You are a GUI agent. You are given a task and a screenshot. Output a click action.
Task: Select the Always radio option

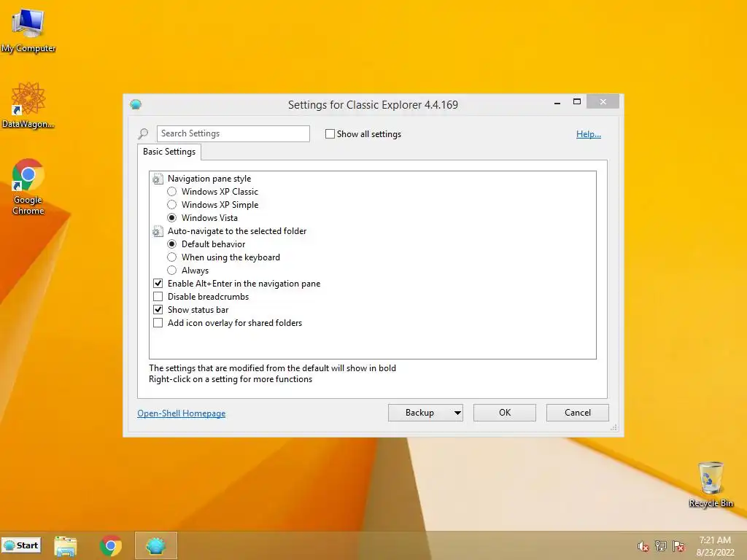coord(172,271)
